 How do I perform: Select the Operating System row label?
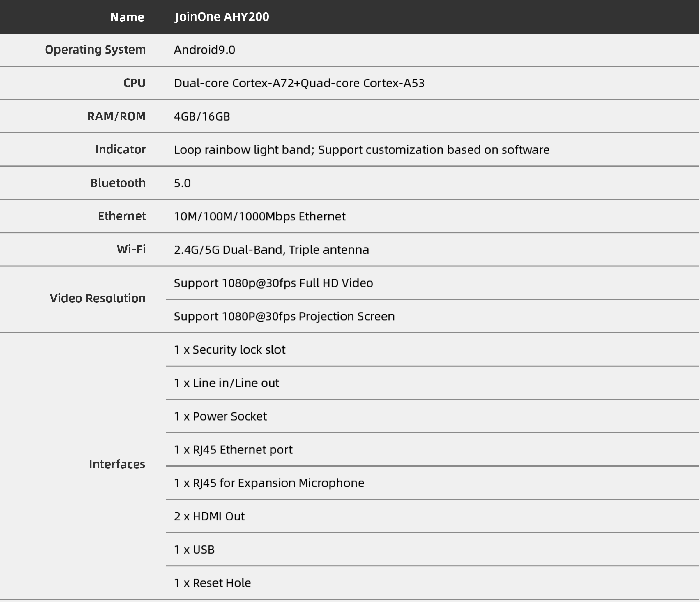(x=95, y=50)
